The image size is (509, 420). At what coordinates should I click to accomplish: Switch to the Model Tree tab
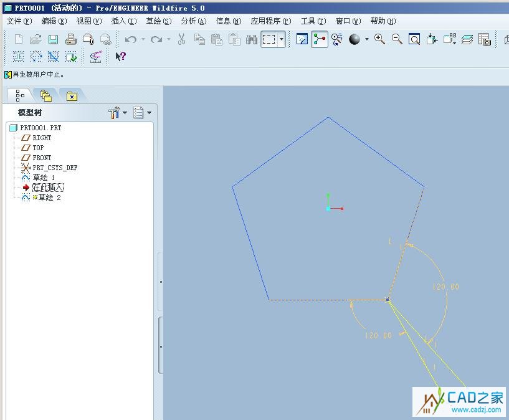point(20,95)
